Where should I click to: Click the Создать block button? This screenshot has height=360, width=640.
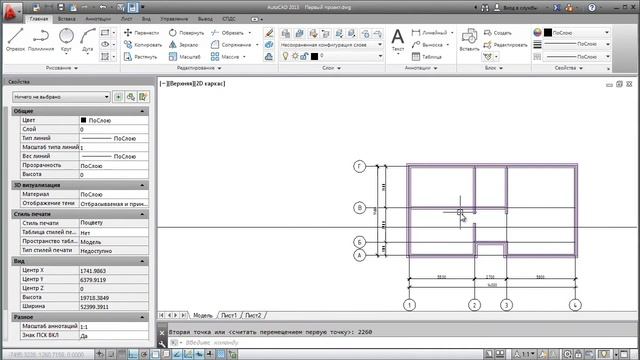[497, 33]
